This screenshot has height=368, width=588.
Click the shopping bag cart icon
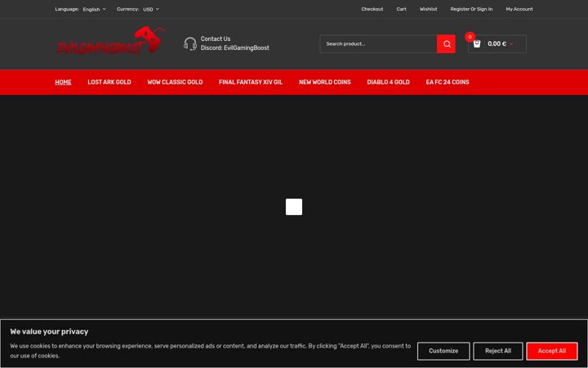(477, 44)
